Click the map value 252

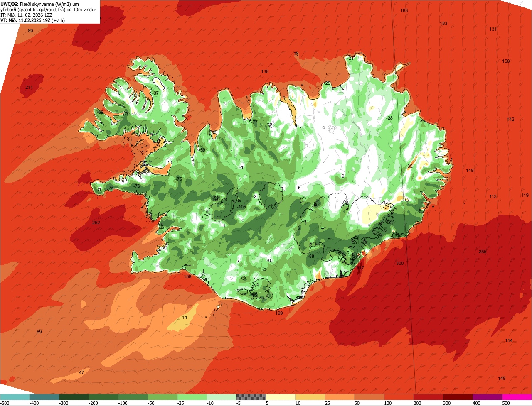(x=96, y=223)
